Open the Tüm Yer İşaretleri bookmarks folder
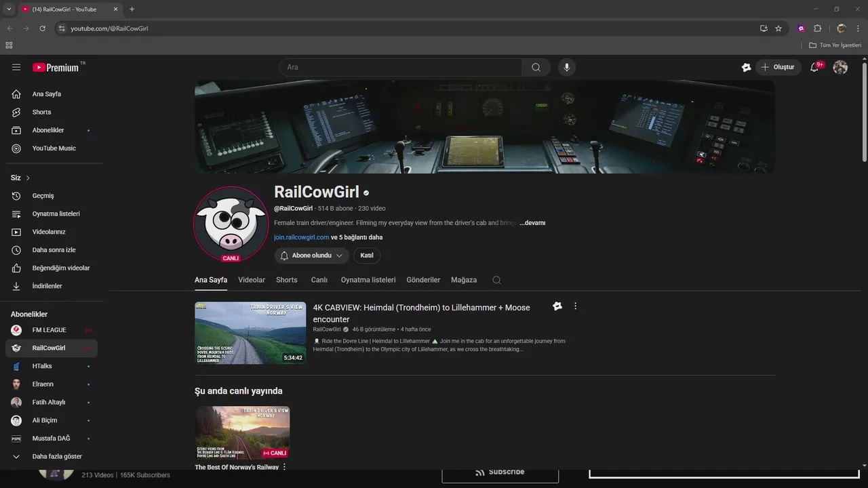The height and width of the screenshot is (488, 868). pos(835,45)
